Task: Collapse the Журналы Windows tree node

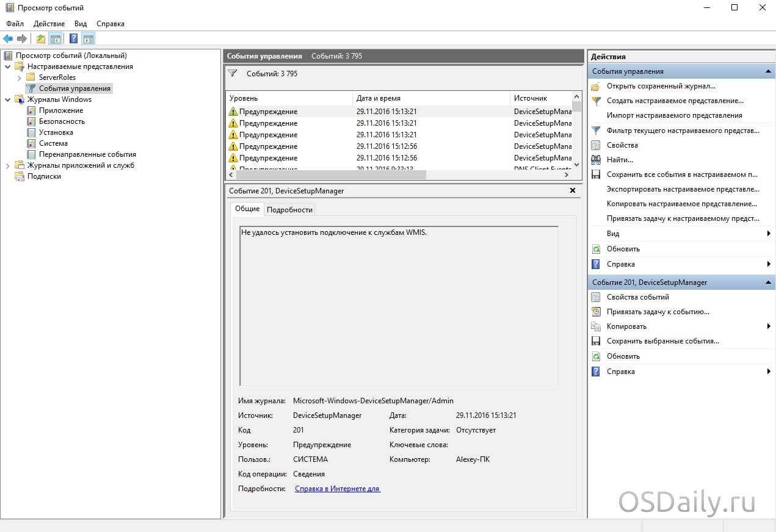Action: 7,99
